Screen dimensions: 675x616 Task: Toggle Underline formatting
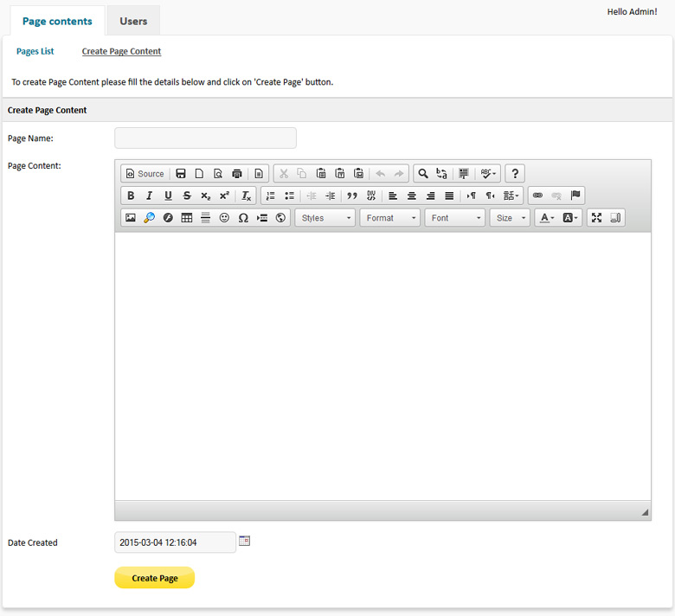pyautogui.click(x=169, y=196)
